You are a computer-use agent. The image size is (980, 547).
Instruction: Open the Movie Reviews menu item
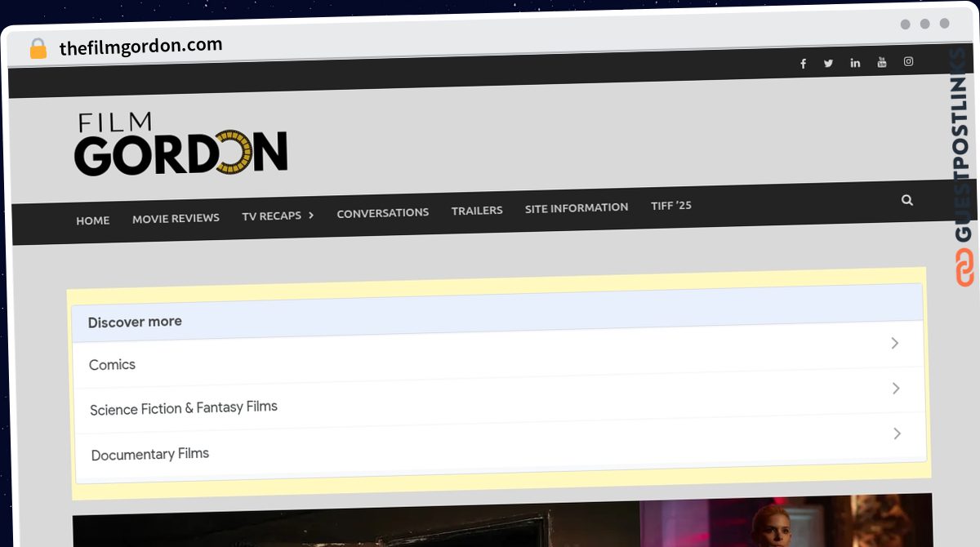tap(176, 218)
